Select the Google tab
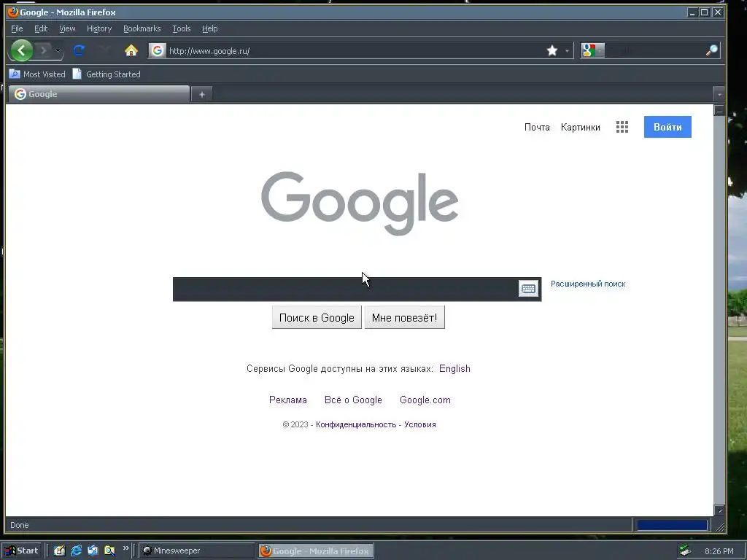Image resolution: width=747 pixels, height=560 pixels. coord(99,94)
